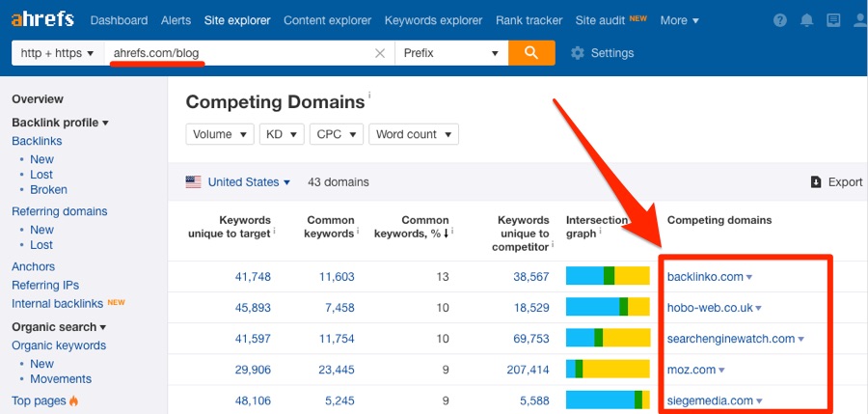Click 207,414 keywords unique to competitor

tap(529, 370)
